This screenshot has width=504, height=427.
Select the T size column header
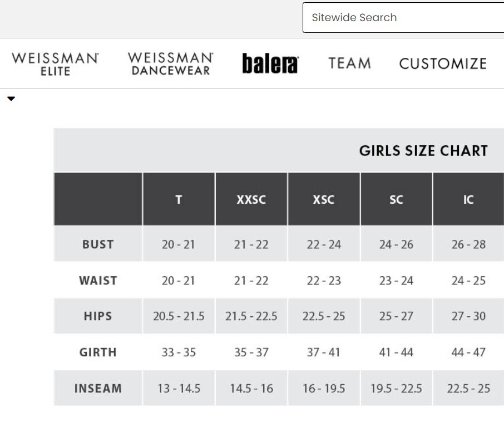click(179, 199)
